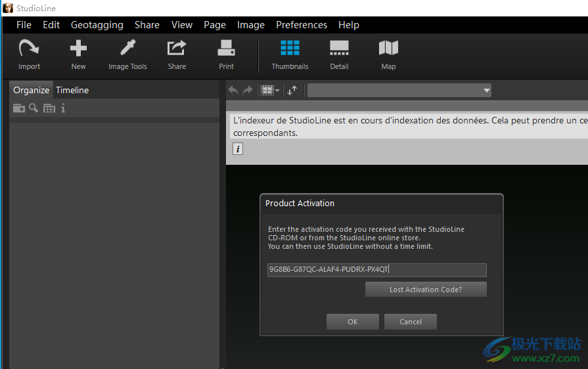Open the Page menu
The image size is (588, 369).
click(x=215, y=25)
